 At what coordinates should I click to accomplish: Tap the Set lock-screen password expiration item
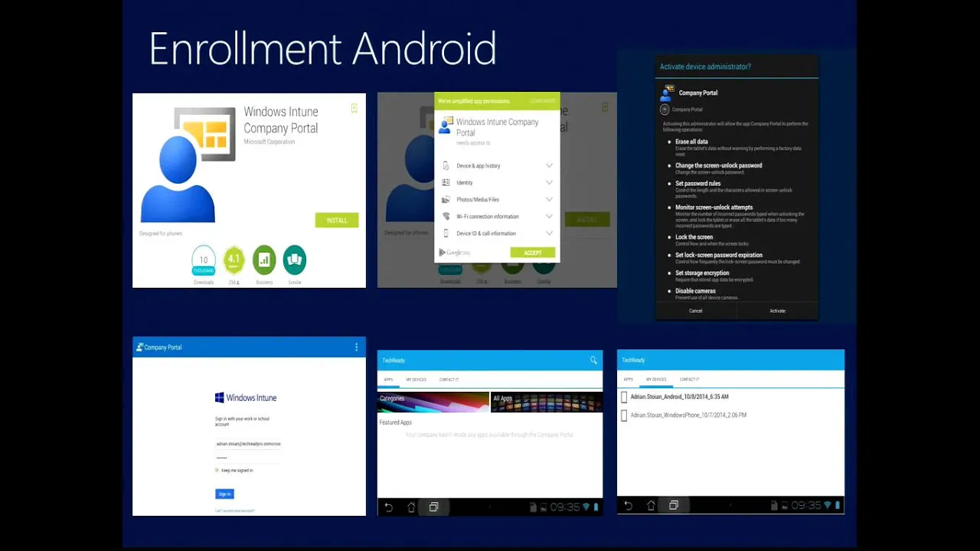click(x=718, y=255)
